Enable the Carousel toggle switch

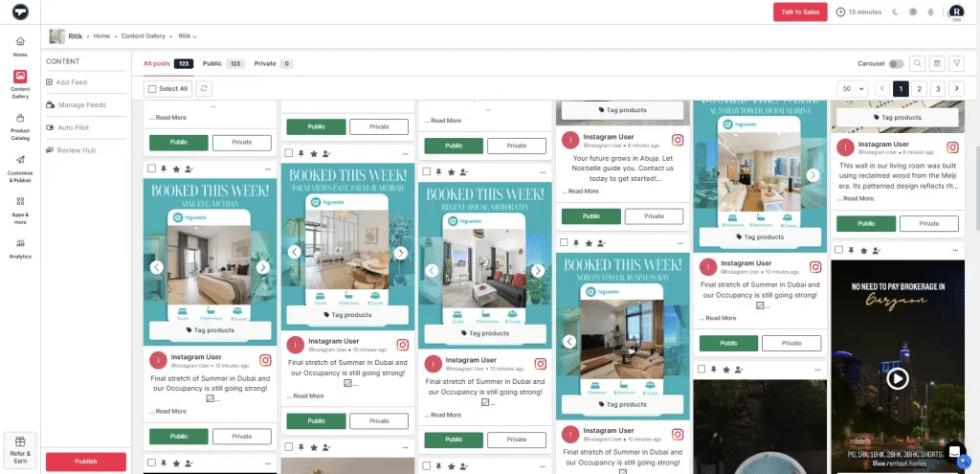tap(896, 63)
